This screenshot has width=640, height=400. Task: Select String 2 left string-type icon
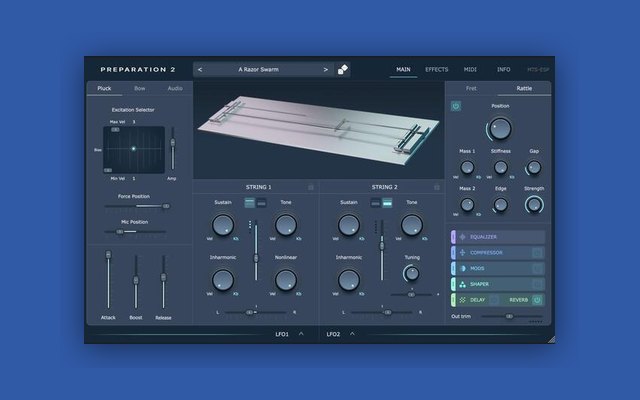[x=375, y=202]
